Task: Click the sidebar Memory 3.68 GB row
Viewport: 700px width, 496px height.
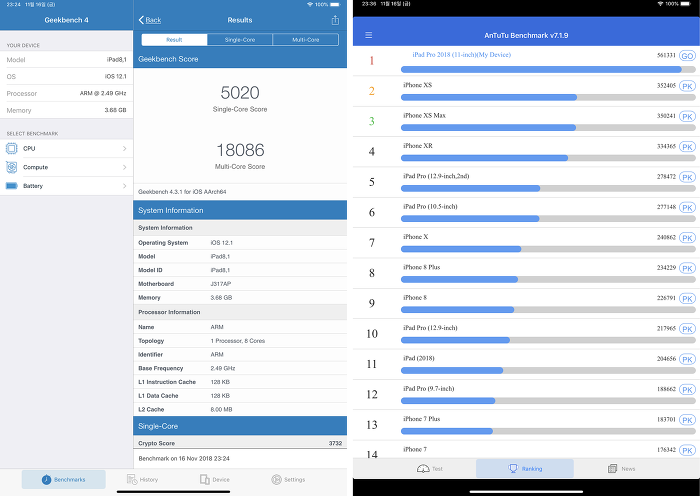Action: point(67,110)
